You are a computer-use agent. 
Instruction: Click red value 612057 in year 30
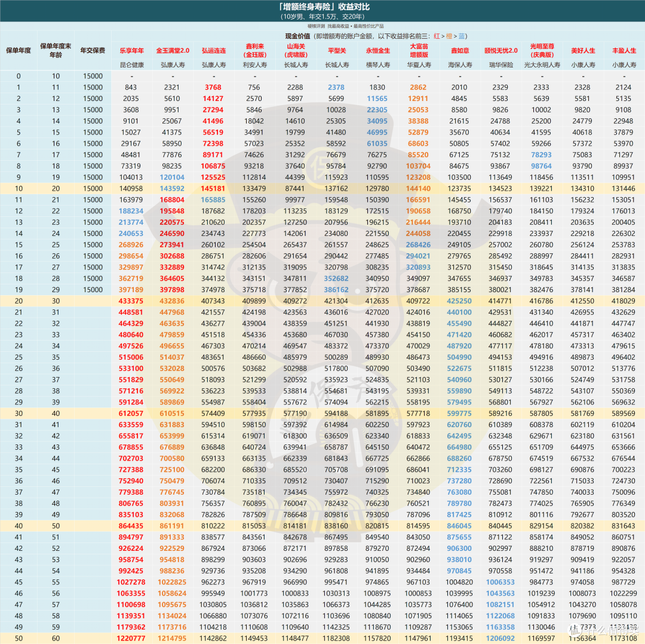click(x=131, y=413)
